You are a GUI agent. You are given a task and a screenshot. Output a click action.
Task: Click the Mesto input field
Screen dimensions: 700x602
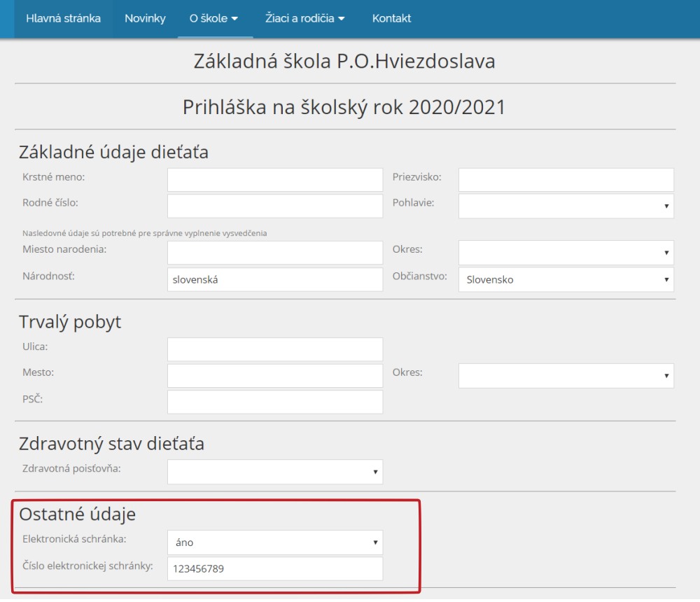click(275, 376)
